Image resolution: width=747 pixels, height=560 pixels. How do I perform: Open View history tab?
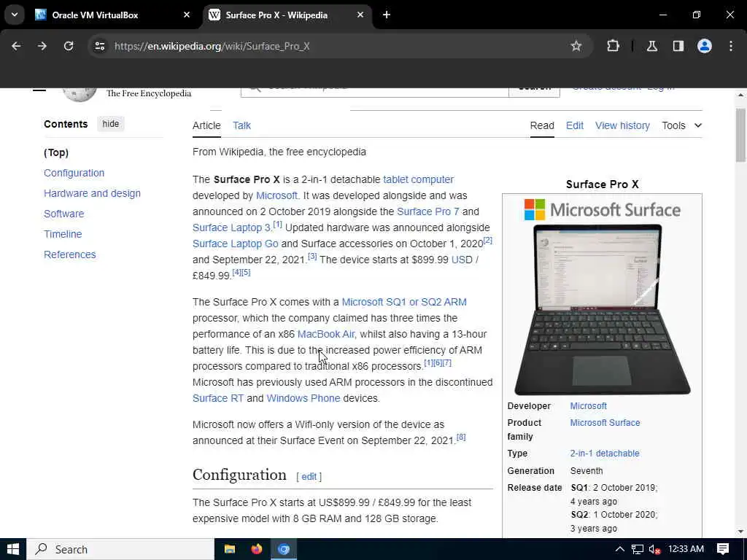tap(622, 125)
